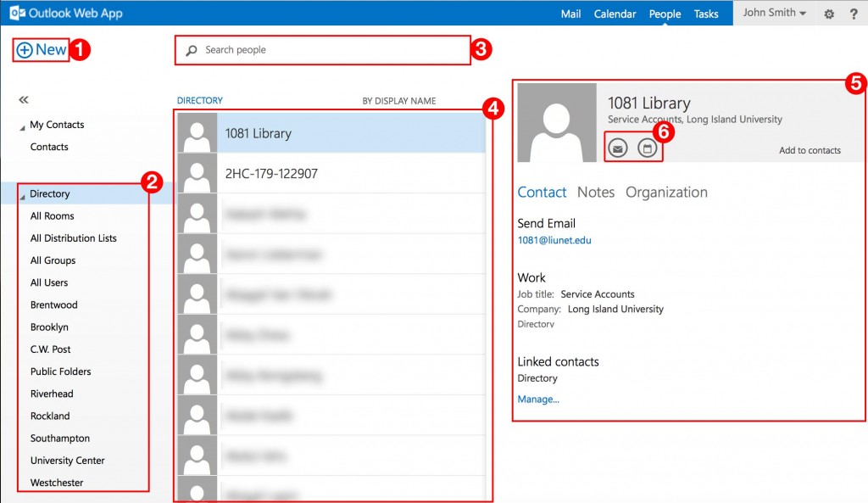Viewport: 868px width, 503px height.
Task: Open the John Smith account dropdown
Action: pyautogui.click(x=774, y=13)
